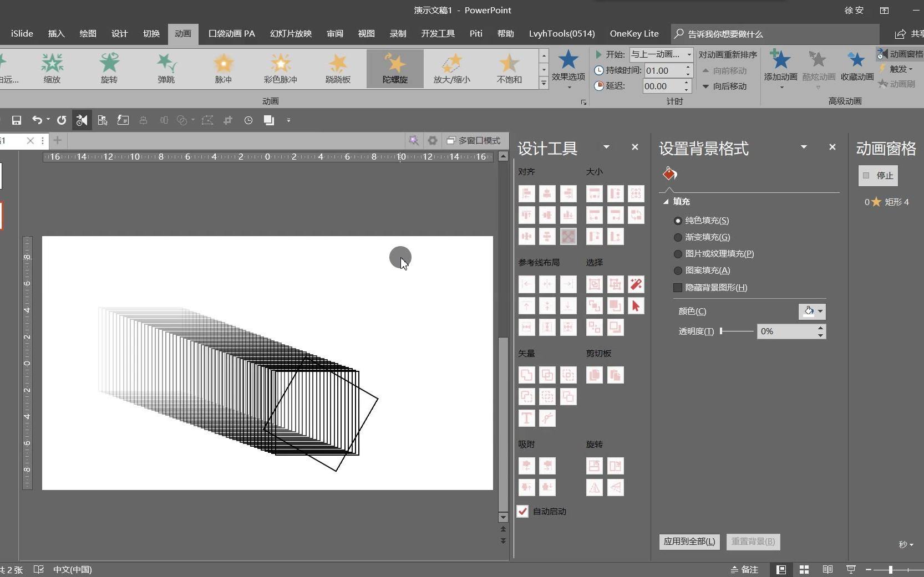Open 设置背景格式 pane options arrow
The width and height of the screenshot is (924, 577).
click(x=804, y=147)
